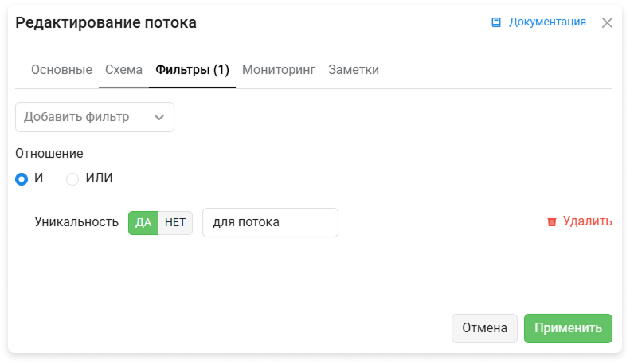Click the red trash icon for Удалить
Image resolution: width=630 pixels, height=364 pixels.
[x=552, y=221]
